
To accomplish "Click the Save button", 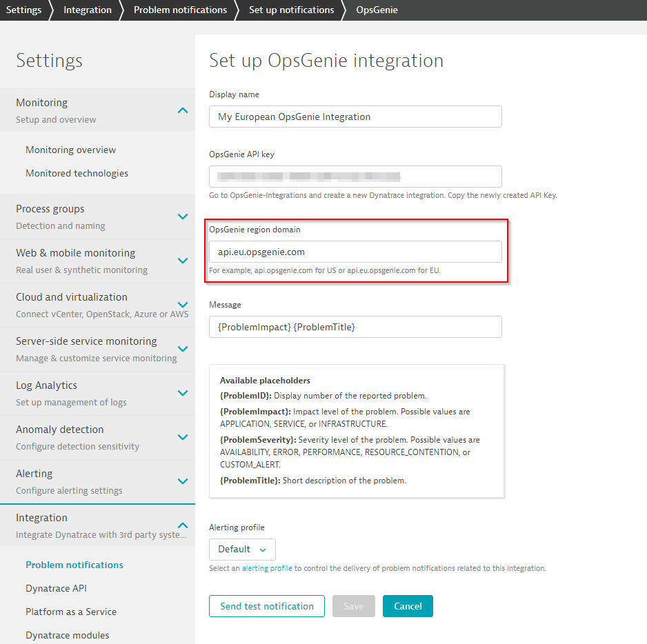I will (354, 606).
